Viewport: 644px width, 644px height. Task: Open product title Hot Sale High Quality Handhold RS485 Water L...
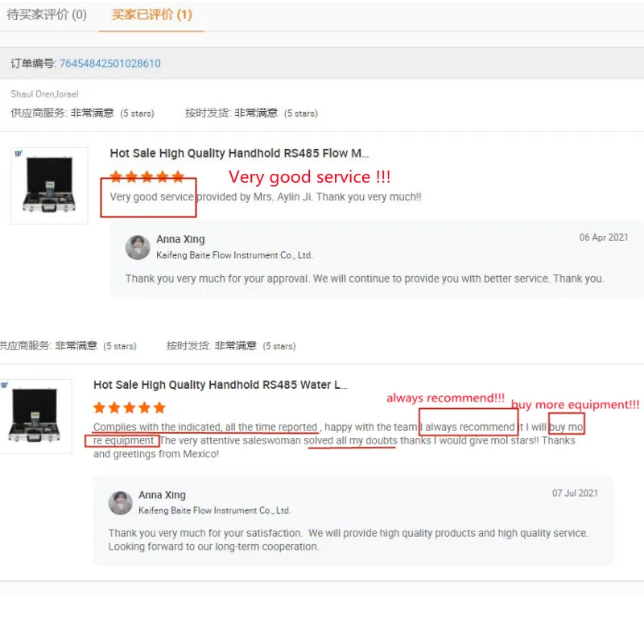pos(220,385)
